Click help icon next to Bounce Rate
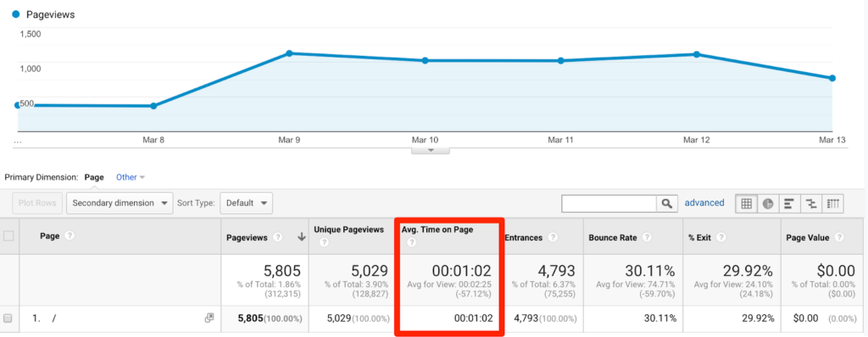868x337 pixels. coord(647,237)
